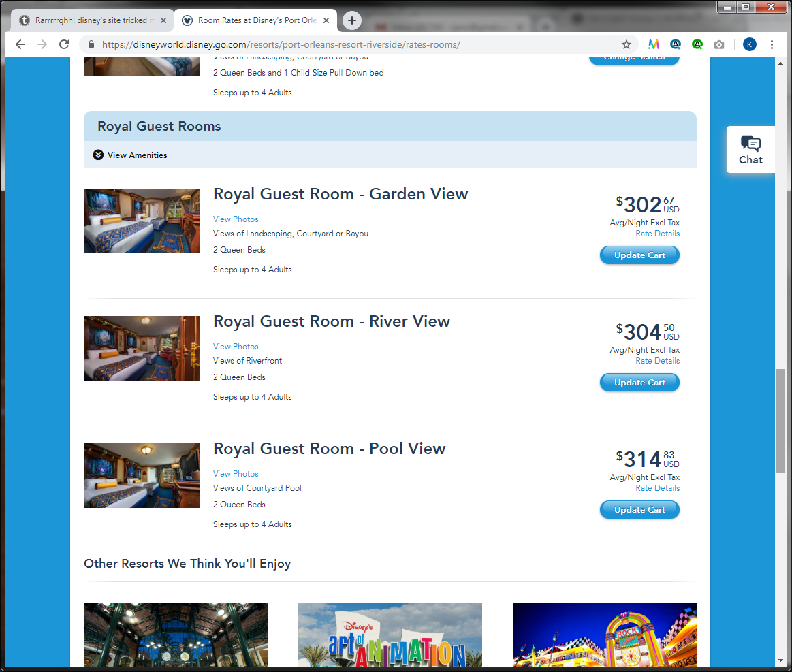Click the colorful M extension icon
Viewport: 792px width, 672px height.
[654, 44]
